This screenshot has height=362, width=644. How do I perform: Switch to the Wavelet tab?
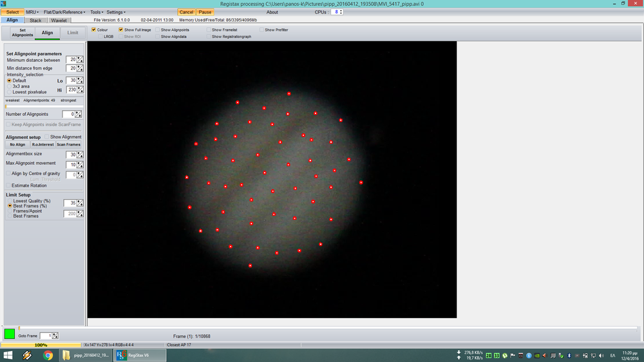59,21
